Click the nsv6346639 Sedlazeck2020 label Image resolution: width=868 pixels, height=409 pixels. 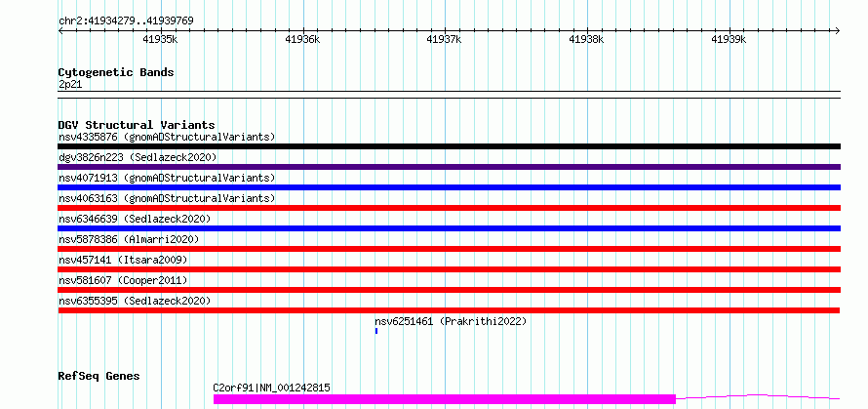click(135, 219)
